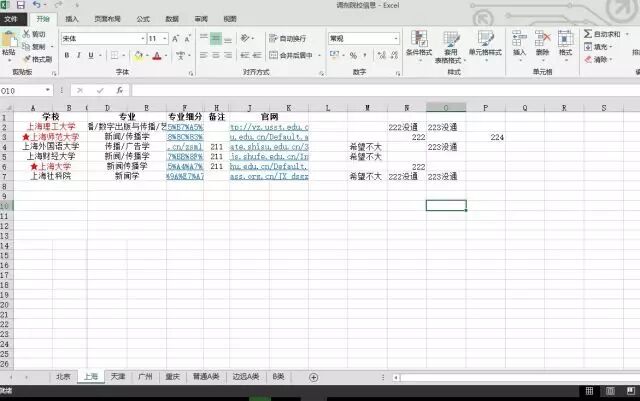Open the Fill (填充) menu

click(x=598, y=47)
